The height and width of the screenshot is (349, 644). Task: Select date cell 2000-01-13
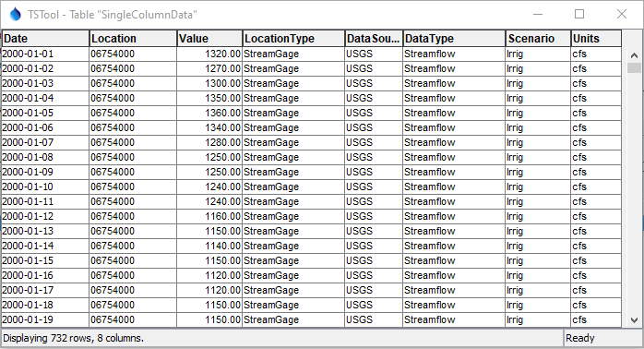point(45,232)
